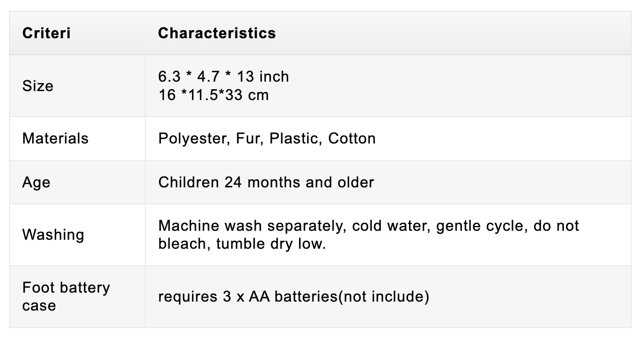The image size is (644, 337).
Task: Select the "Foot battery case" row label
Action: (66, 296)
